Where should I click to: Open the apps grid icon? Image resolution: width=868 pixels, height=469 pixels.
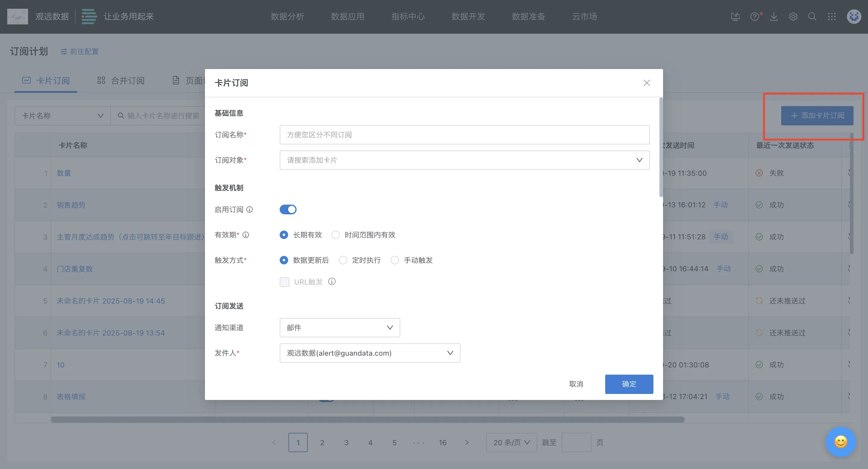(832, 17)
